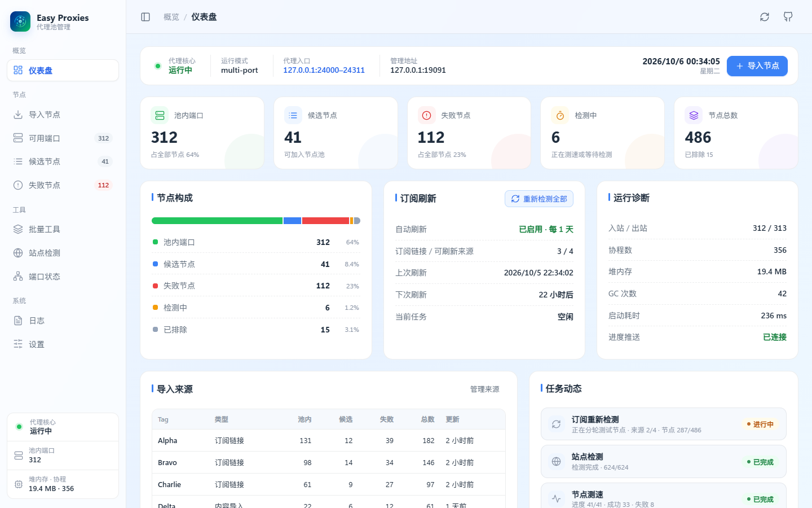Click the 已排除 legend row
Viewport: 812px width, 508px height.
coord(256,330)
